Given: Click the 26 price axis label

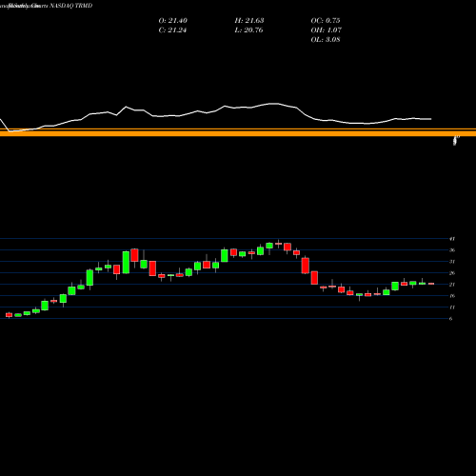Looking at the screenshot, I should click(452, 273).
